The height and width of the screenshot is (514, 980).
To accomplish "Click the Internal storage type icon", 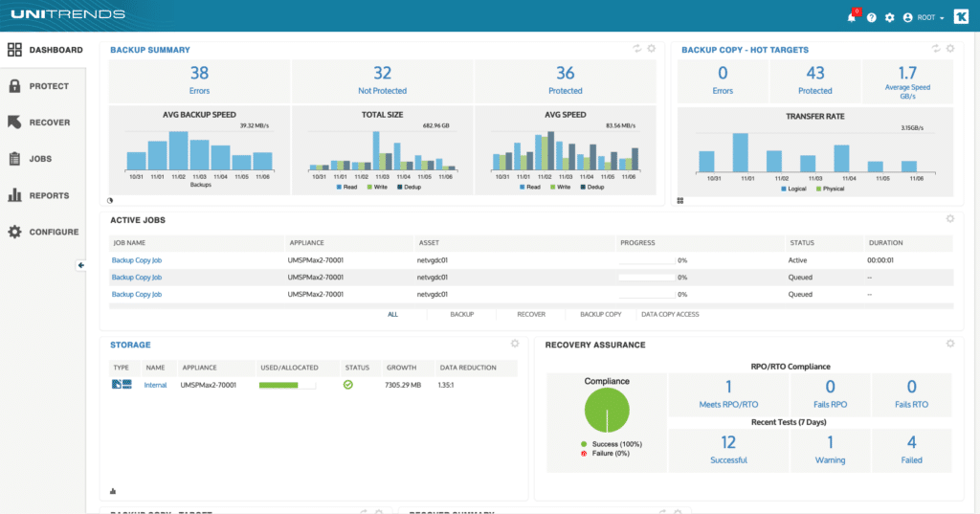I will (122, 385).
